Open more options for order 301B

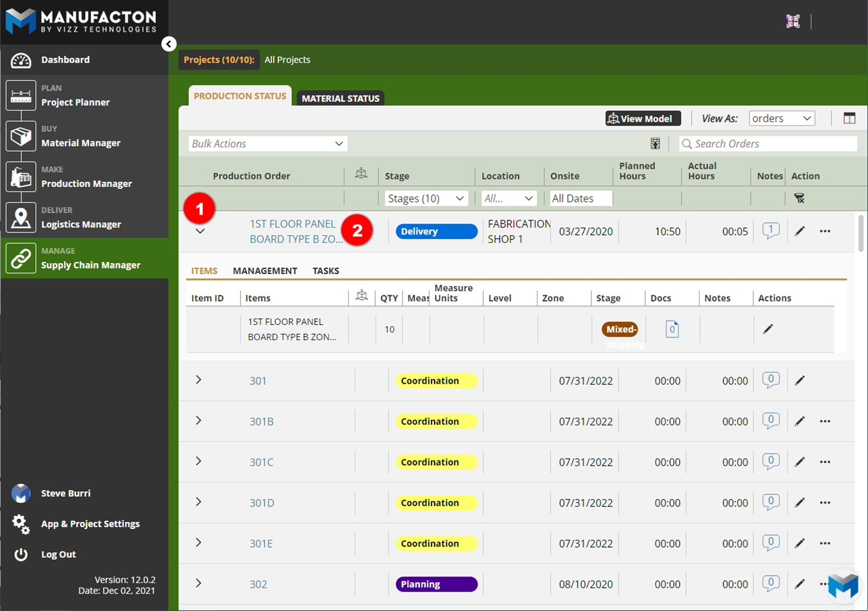coord(824,421)
